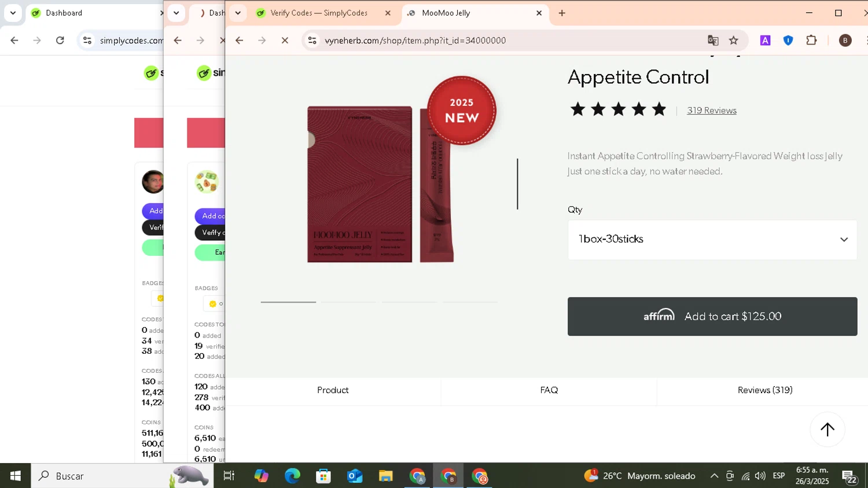Open the B profile avatar menu
The height and width of the screenshot is (488, 868).
coord(845,41)
